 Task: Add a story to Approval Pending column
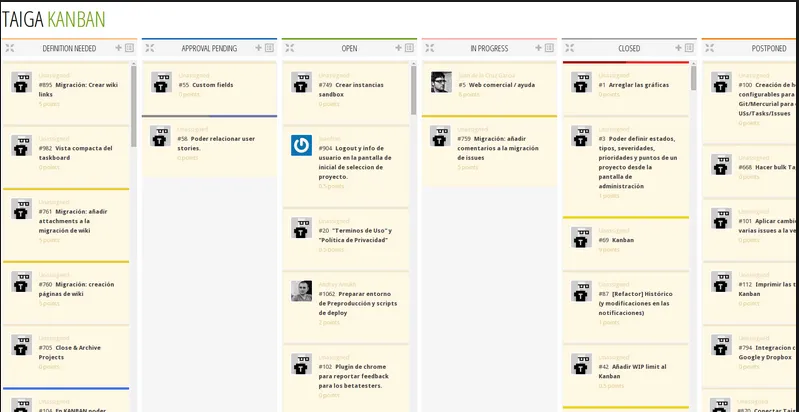258,48
